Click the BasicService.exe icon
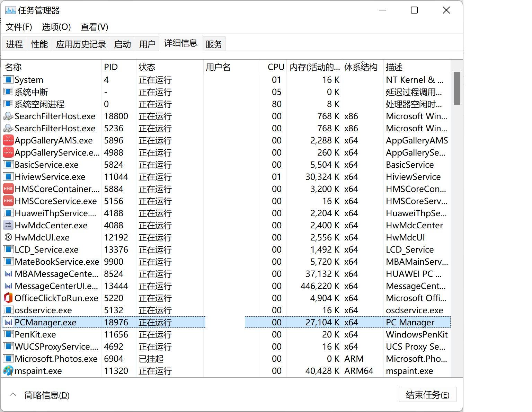 point(8,165)
